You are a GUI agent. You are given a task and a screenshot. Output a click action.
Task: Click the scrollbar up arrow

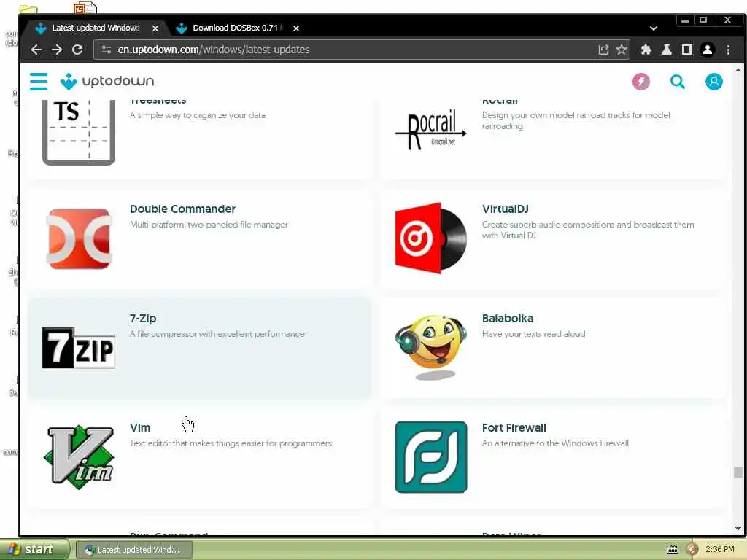click(738, 70)
